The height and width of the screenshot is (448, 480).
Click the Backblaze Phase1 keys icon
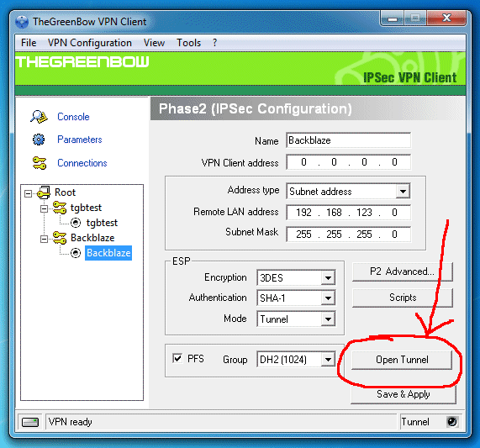(x=60, y=238)
